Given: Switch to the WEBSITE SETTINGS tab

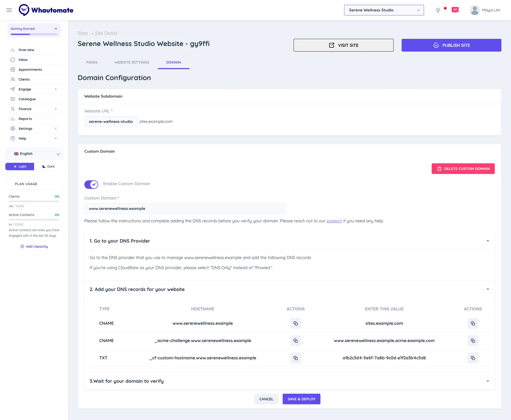Looking at the screenshot, I should click(x=132, y=62).
